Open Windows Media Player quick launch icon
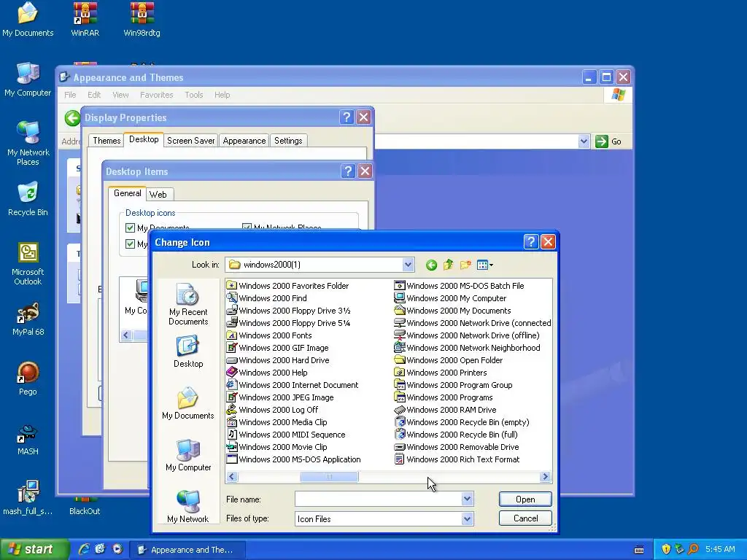Screen dimensions: 747x560 point(117,549)
